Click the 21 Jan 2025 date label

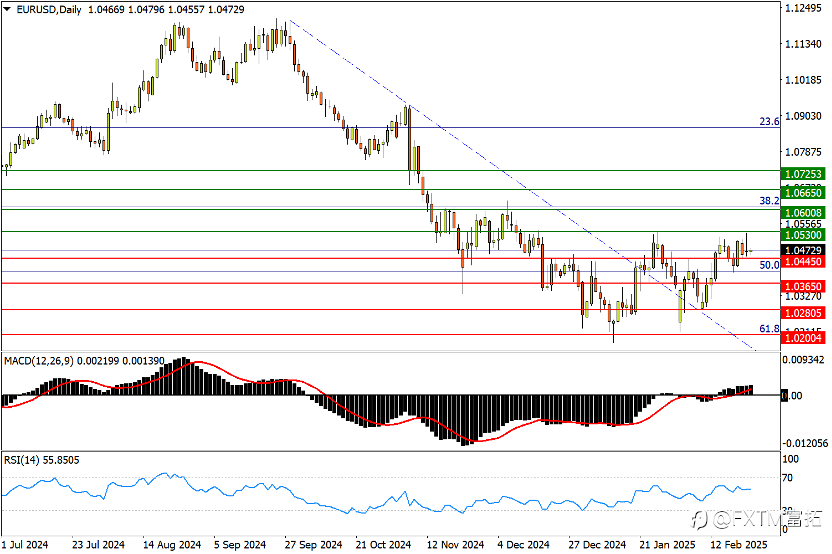(x=667, y=545)
